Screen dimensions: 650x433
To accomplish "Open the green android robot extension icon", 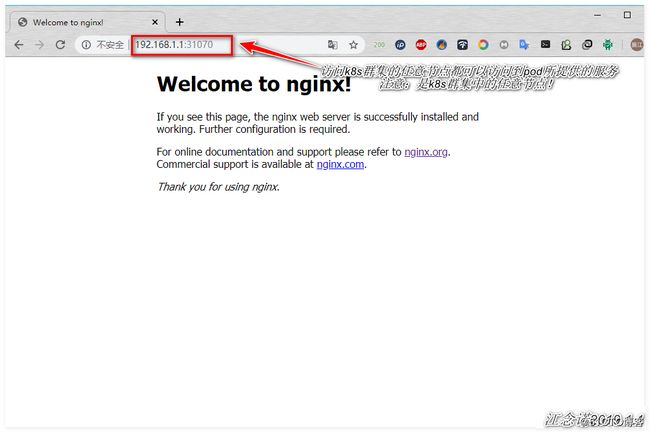I will point(608,45).
